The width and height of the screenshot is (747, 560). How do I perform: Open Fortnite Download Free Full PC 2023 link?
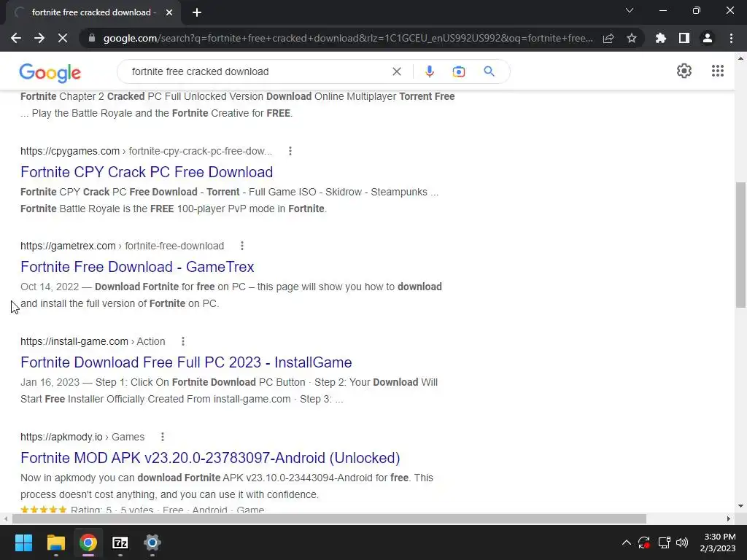[x=186, y=362]
